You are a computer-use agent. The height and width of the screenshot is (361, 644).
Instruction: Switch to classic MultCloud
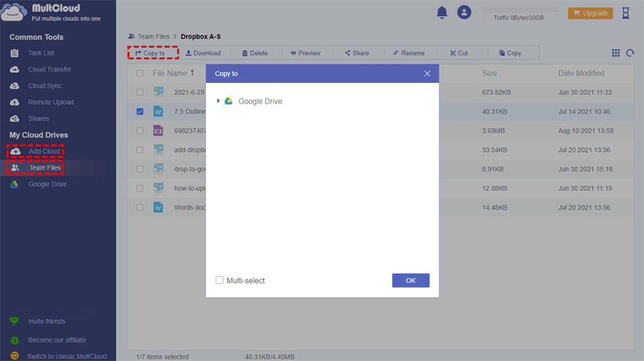pos(66,356)
